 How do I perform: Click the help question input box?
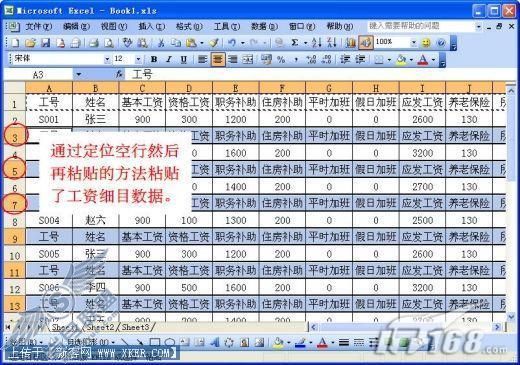[421, 26]
